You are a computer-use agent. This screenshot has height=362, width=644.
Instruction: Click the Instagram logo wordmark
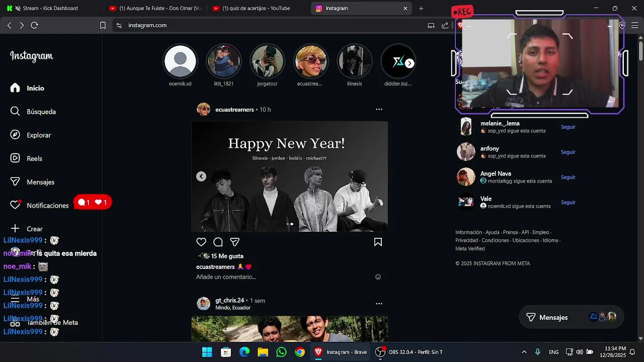coord(31,56)
